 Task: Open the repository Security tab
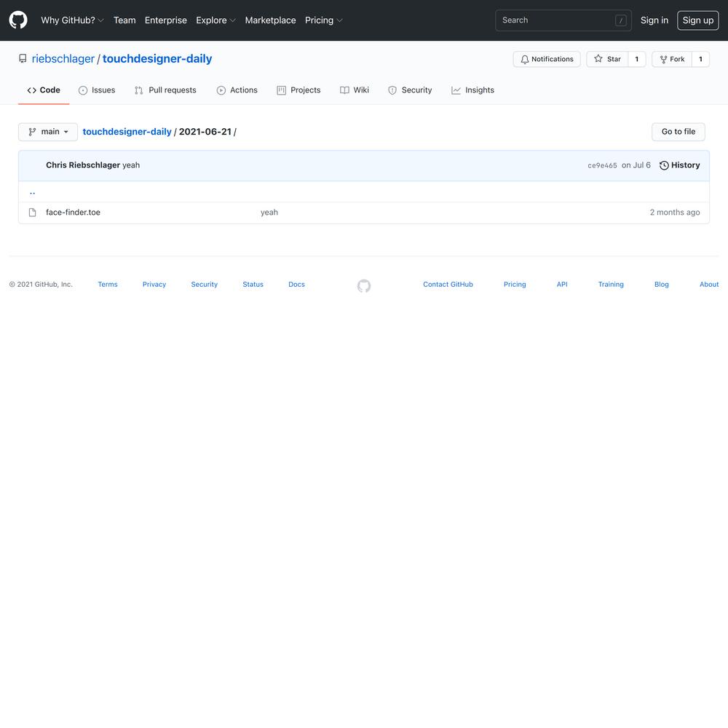click(x=410, y=90)
